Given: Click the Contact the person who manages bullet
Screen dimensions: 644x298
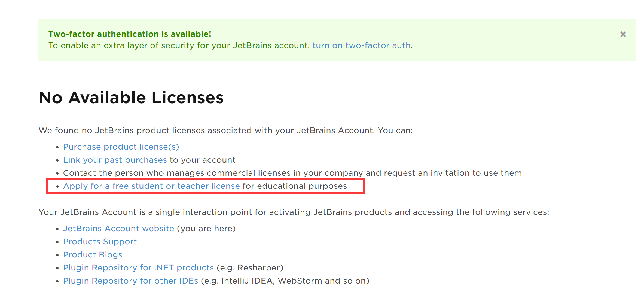Looking at the screenshot, I should pyautogui.click(x=292, y=173).
